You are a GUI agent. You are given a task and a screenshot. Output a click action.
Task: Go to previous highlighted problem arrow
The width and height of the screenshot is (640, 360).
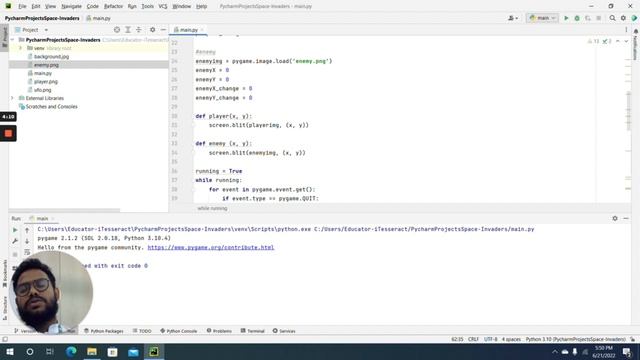click(x=618, y=41)
